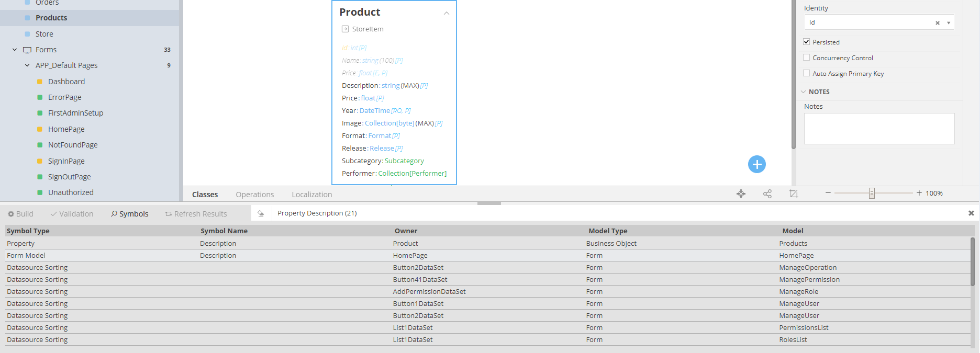Screen dimensions: 980x353
Task: Adjust the diagram zoom slider handle
Action: 872,193
